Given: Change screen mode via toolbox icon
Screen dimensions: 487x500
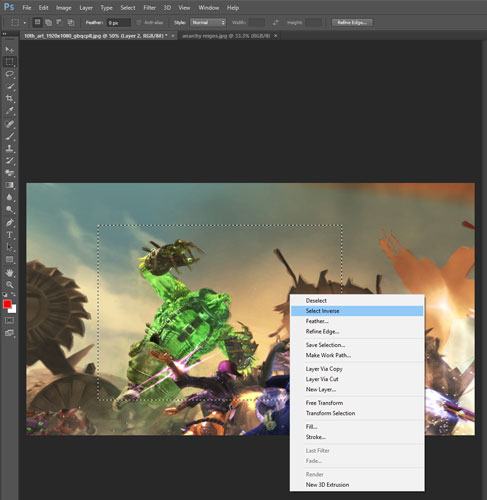Looking at the screenshot, I should pyautogui.click(x=9, y=333).
